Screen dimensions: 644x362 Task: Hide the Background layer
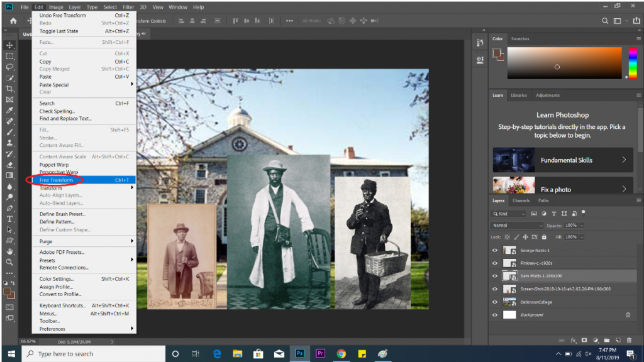click(495, 315)
